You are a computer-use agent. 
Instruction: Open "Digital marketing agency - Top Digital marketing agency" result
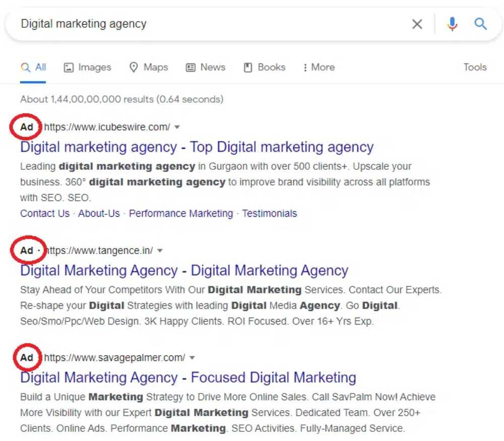coord(197,147)
